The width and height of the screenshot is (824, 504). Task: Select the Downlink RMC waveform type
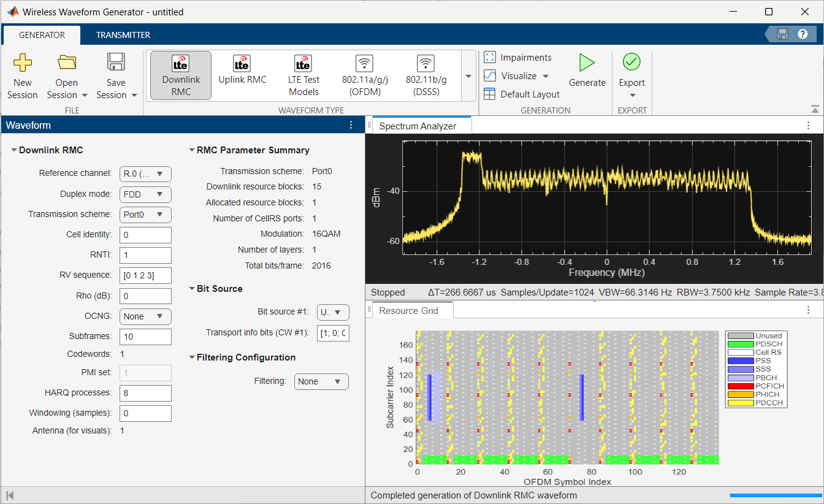click(x=181, y=75)
